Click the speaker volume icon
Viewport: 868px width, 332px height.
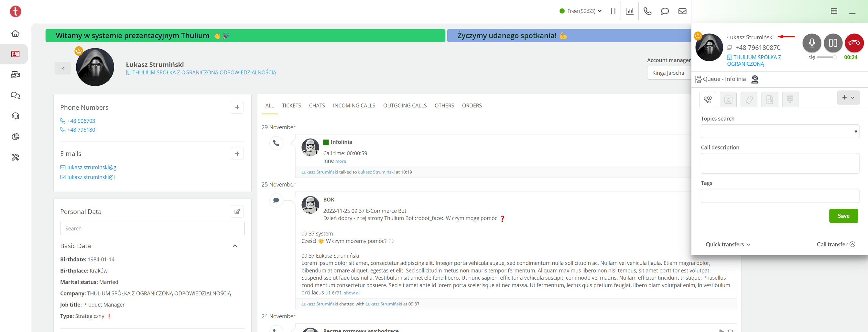812,57
